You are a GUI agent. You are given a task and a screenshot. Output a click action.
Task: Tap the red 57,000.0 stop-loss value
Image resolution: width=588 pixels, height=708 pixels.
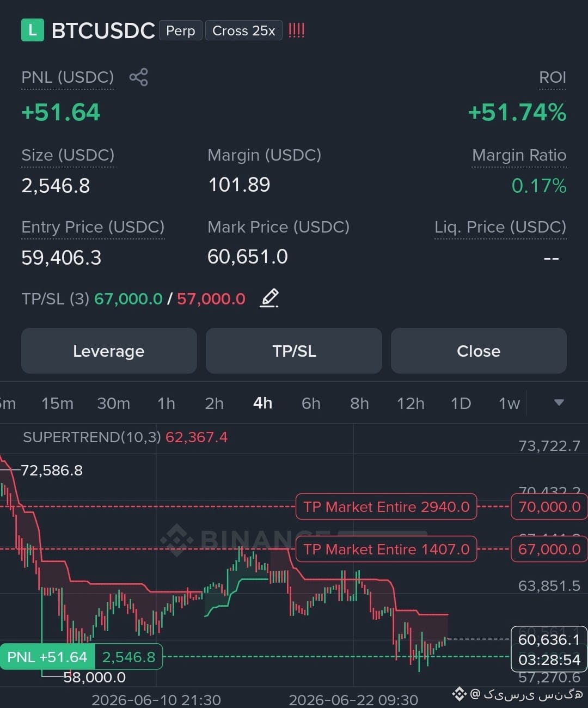tap(211, 298)
